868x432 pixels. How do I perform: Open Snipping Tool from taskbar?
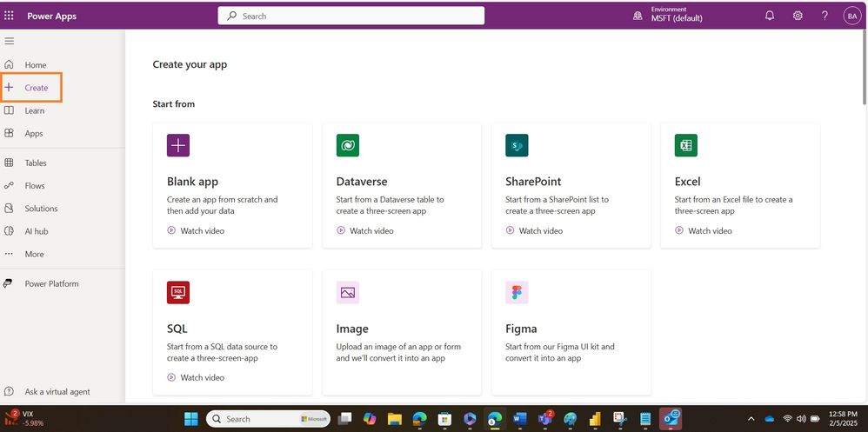[620, 419]
